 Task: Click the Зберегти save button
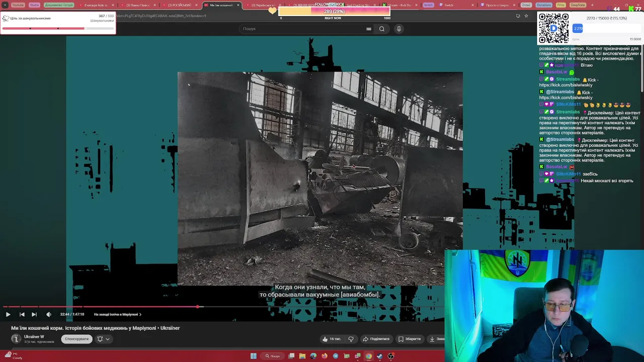click(x=409, y=339)
